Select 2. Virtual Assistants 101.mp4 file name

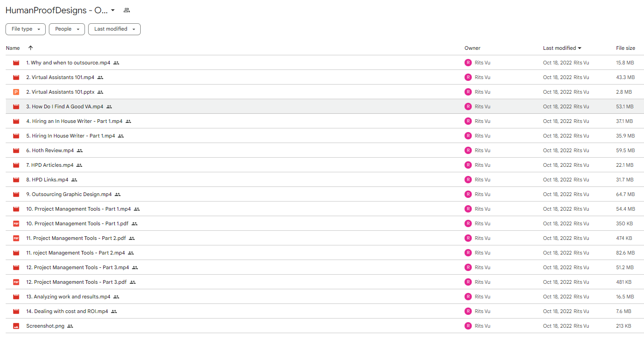coord(60,77)
